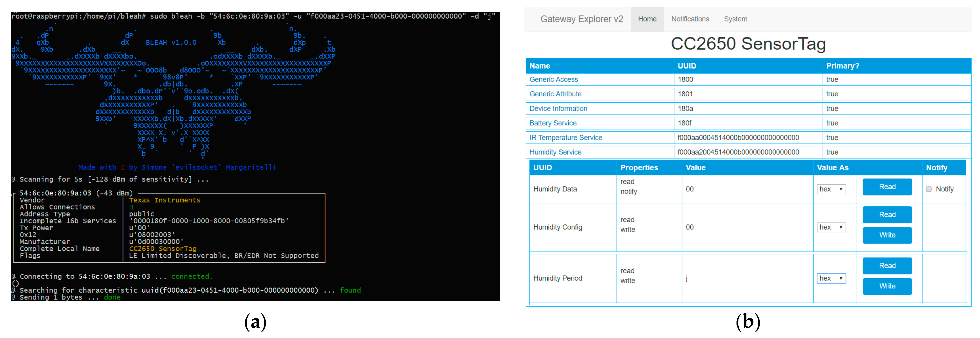Open the Humidity Service link
Viewport: 980px width, 338px height.
pos(555,152)
